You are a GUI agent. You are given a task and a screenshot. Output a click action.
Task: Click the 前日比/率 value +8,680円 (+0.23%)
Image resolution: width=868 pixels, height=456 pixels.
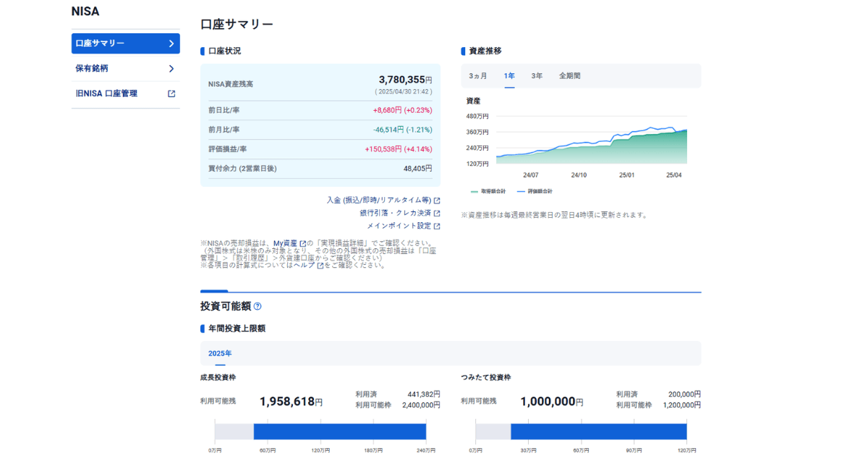point(402,110)
